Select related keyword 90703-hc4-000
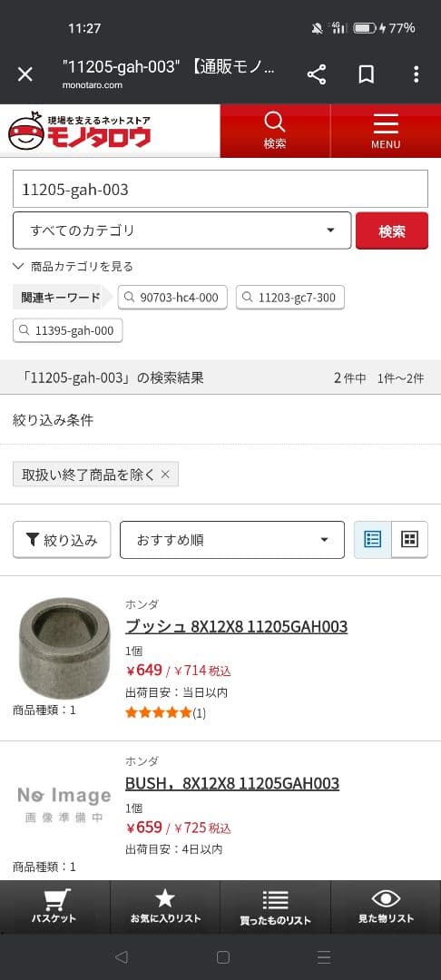This screenshot has width=441, height=980. [172, 298]
